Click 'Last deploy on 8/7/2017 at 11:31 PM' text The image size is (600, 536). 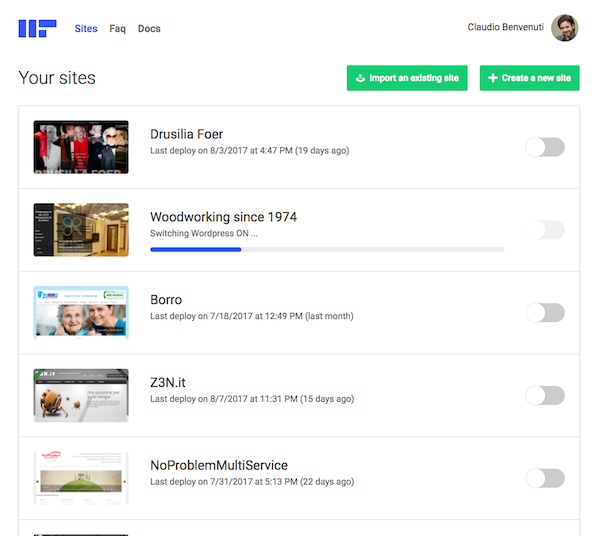coord(224,399)
